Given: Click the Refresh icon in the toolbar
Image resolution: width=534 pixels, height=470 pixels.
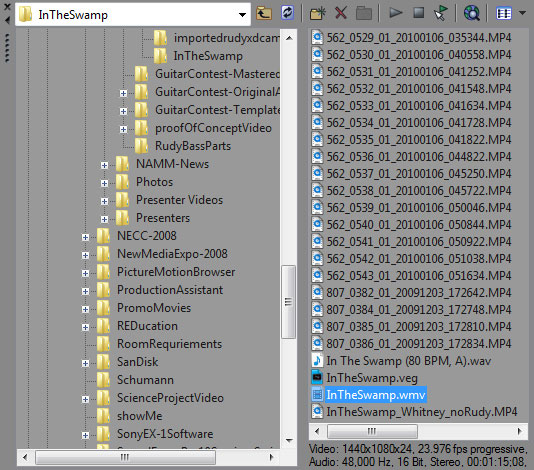Looking at the screenshot, I should point(288,13).
